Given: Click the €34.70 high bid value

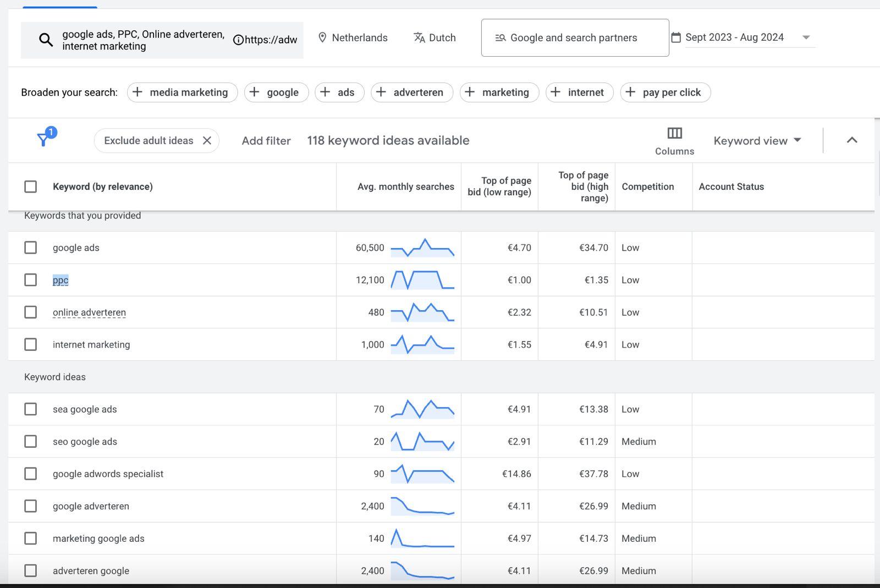Looking at the screenshot, I should pyautogui.click(x=593, y=248).
